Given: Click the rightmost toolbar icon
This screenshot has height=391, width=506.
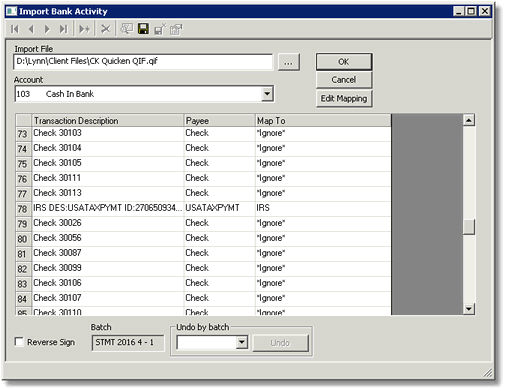Looking at the screenshot, I should point(176,29).
